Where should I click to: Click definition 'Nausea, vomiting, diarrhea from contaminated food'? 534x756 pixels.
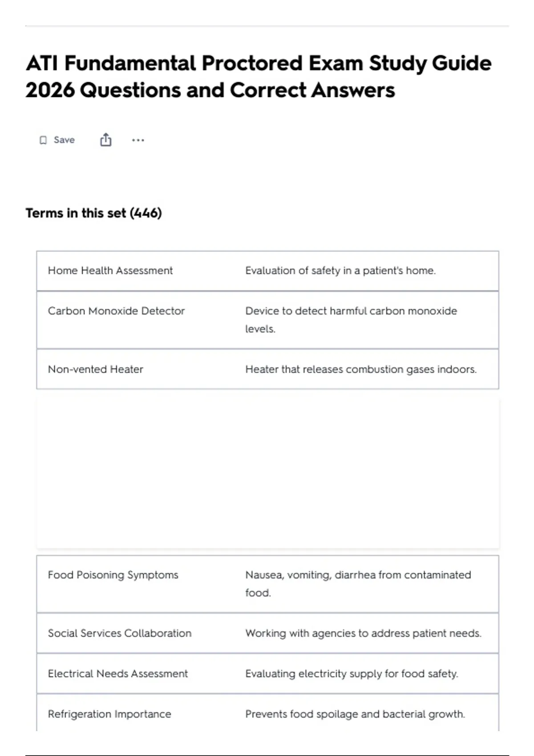[x=358, y=584]
